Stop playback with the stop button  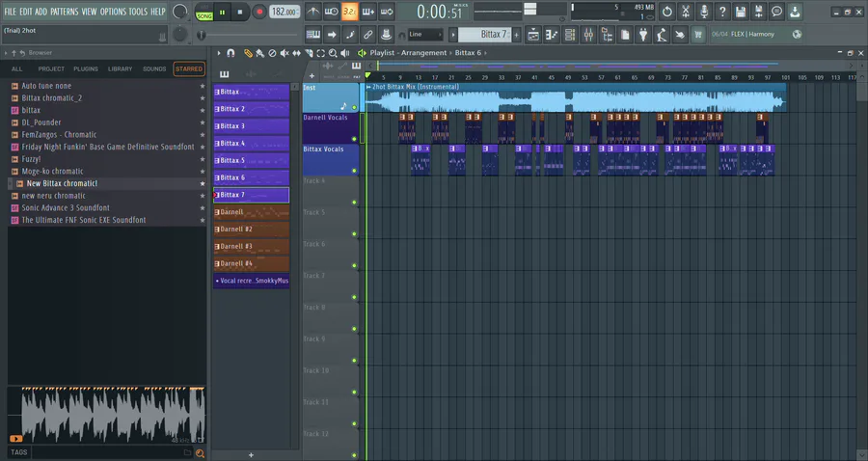coord(240,13)
